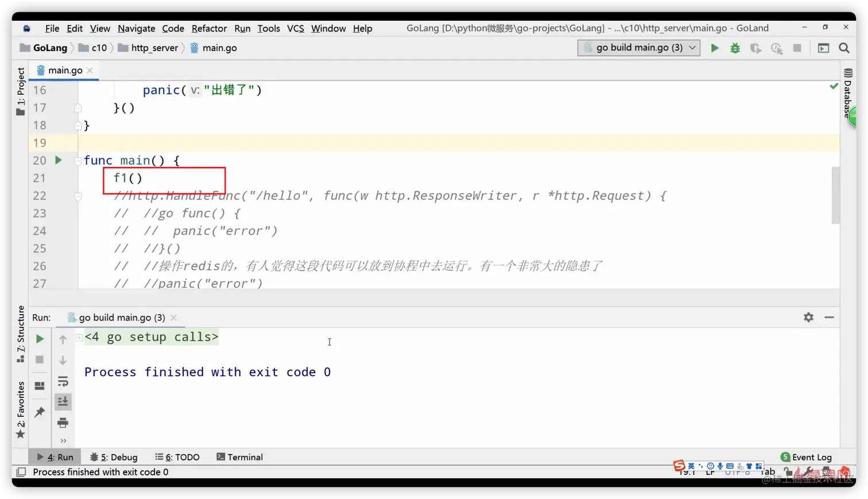Run the go build main.go configuration

pyautogui.click(x=715, y=48)
